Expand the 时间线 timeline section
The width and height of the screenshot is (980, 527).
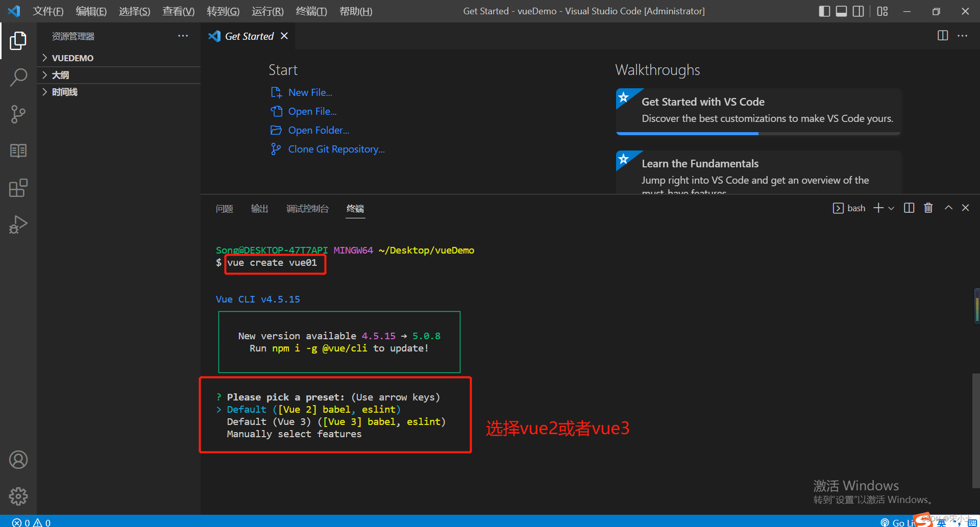[119, 92]
